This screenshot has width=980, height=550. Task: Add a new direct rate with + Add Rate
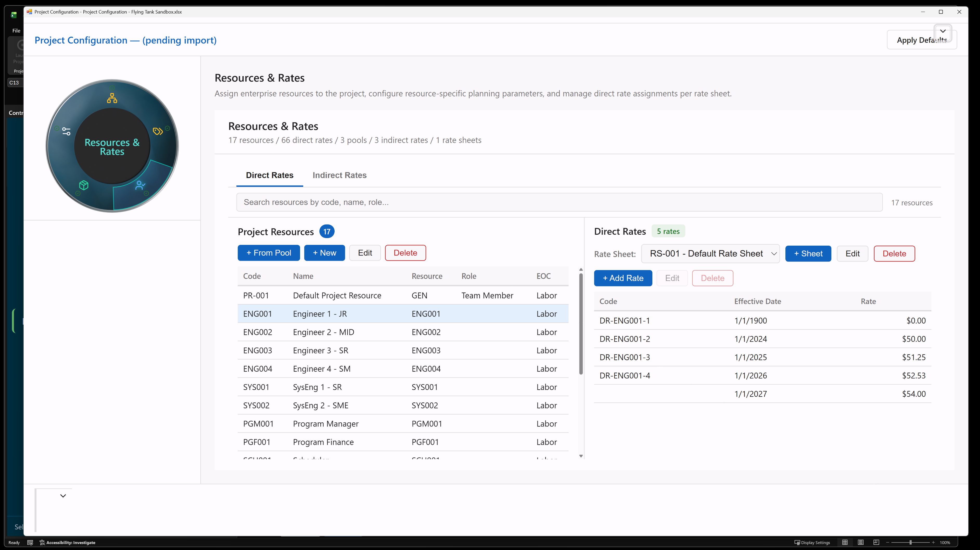[623, 278]
